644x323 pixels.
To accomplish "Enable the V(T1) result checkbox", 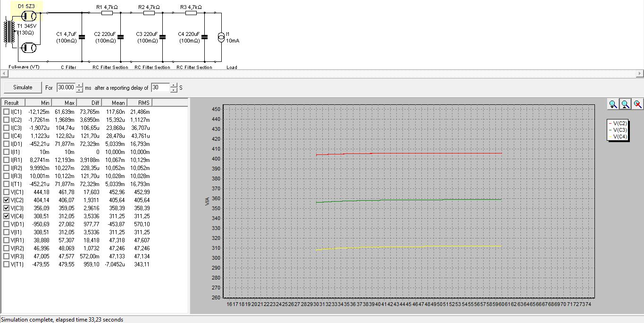I will click(6, 264).
